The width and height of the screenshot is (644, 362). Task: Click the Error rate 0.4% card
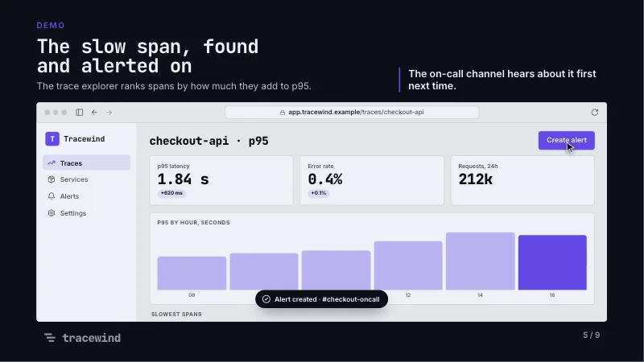pos(372,180)
